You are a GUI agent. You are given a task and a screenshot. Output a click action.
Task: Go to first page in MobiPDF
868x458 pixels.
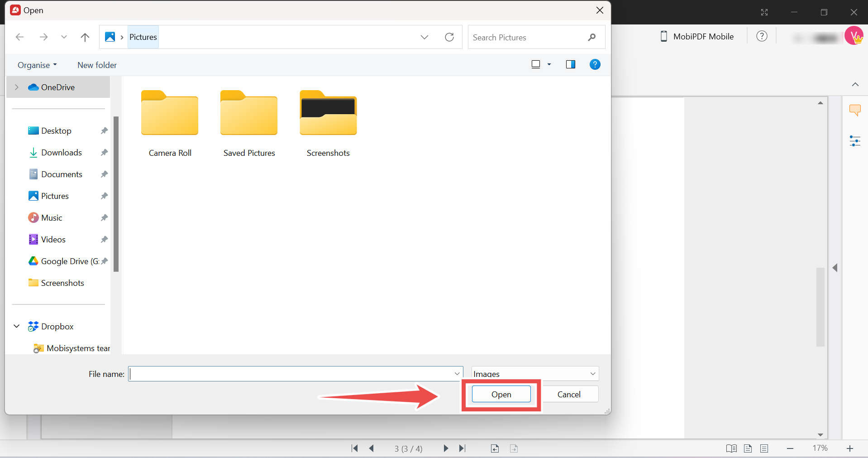click(355, 448)
